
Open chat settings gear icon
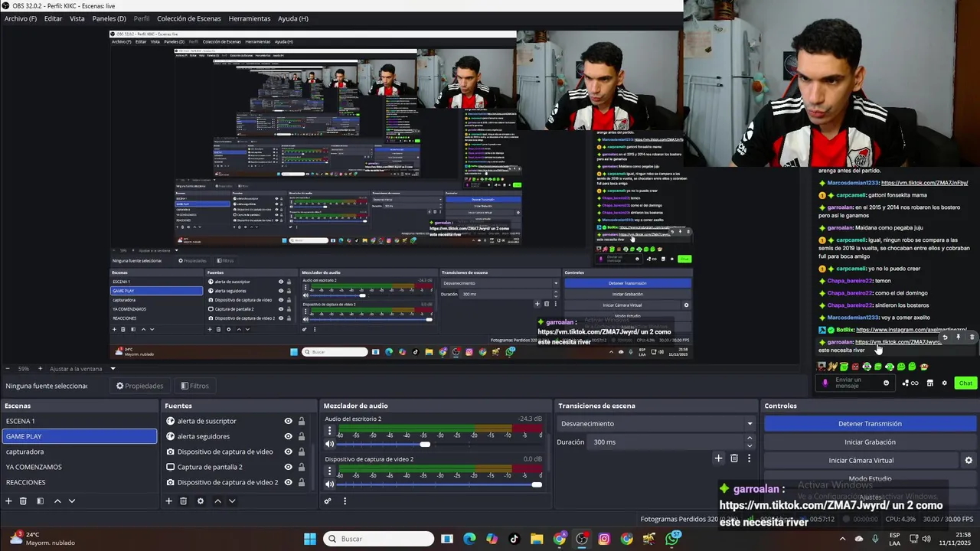[944, 383]
